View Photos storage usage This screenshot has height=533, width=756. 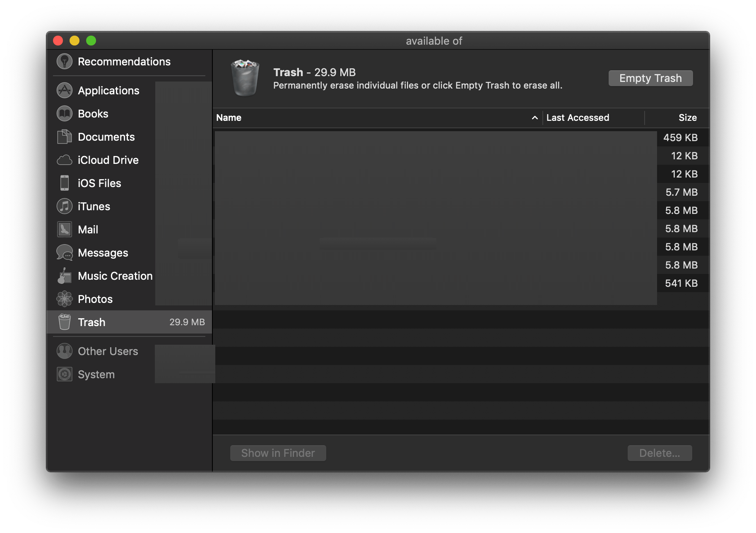pos(95,299)
